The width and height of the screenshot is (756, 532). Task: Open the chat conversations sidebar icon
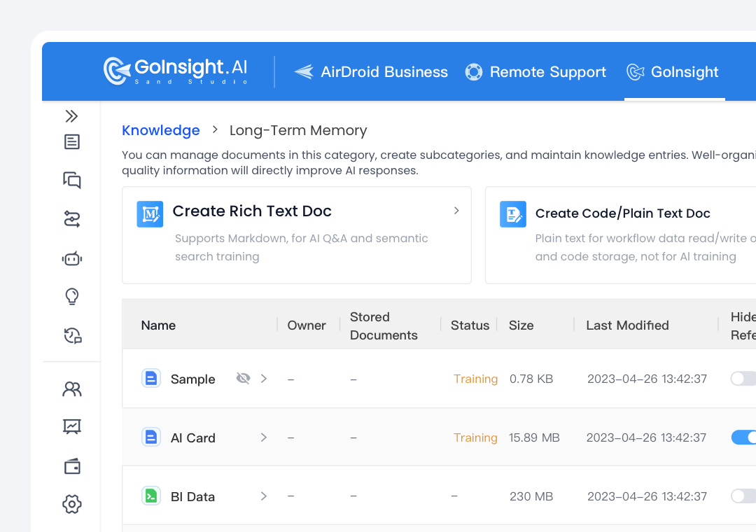click(71, 181)
